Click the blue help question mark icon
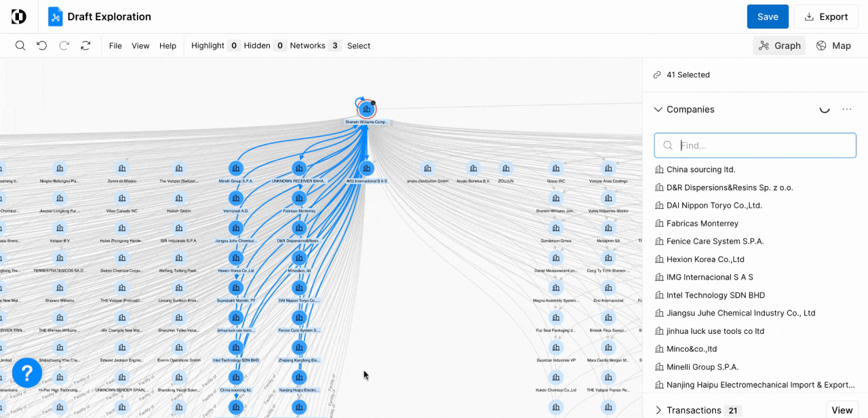Screen dimensions: 868x418 coord(27,373)
